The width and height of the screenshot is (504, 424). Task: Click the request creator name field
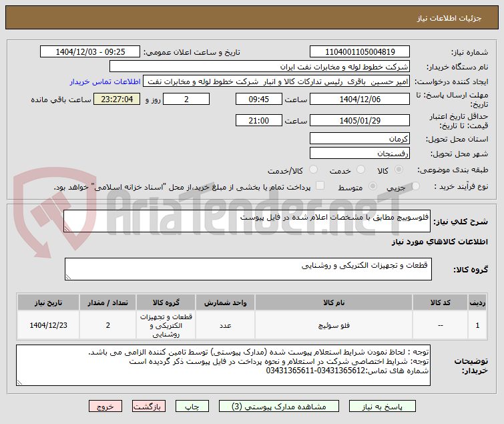coord(276,81)
